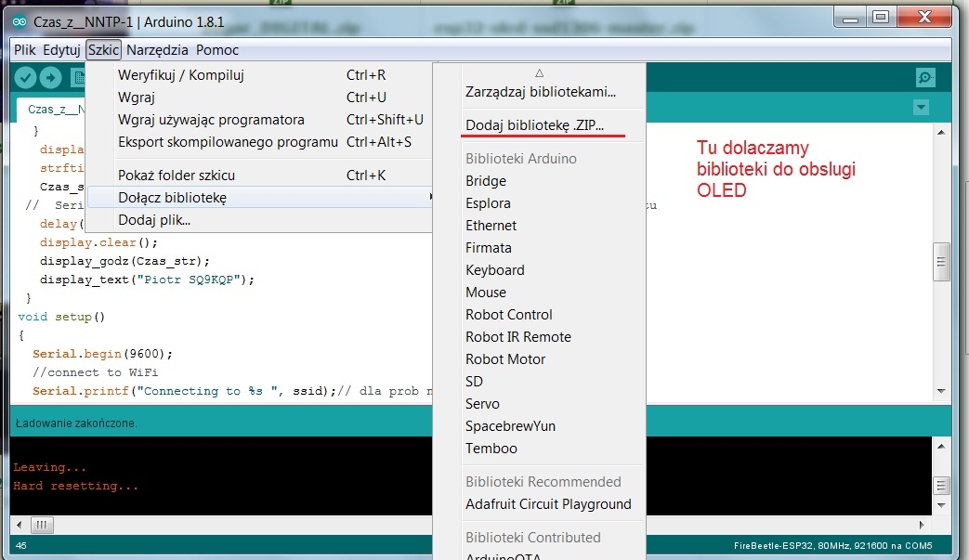Viewport: 969px width, 560px height.
Task: Include the Bridge library
Action: click(540, 181)
